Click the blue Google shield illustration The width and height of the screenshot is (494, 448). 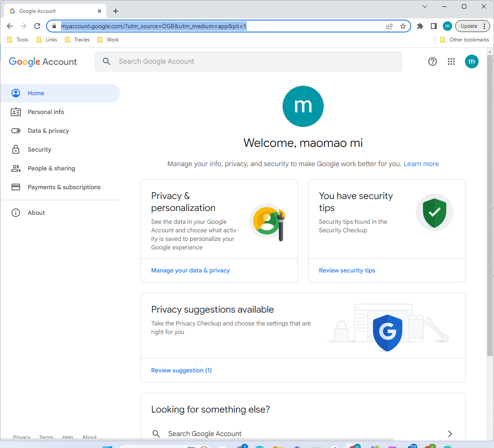388,333
